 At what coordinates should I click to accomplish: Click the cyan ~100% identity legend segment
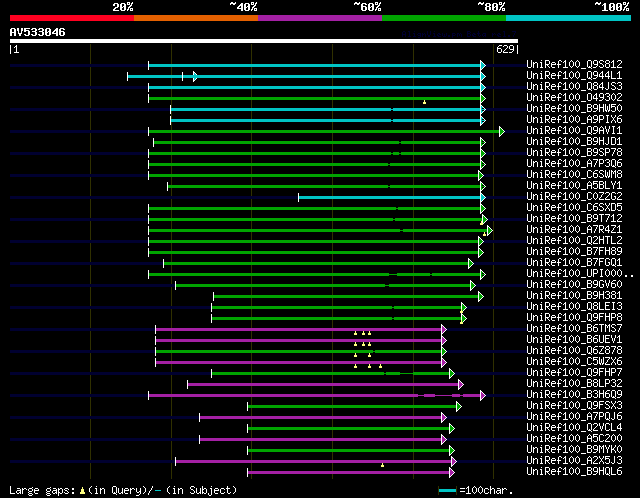[569, 18]
